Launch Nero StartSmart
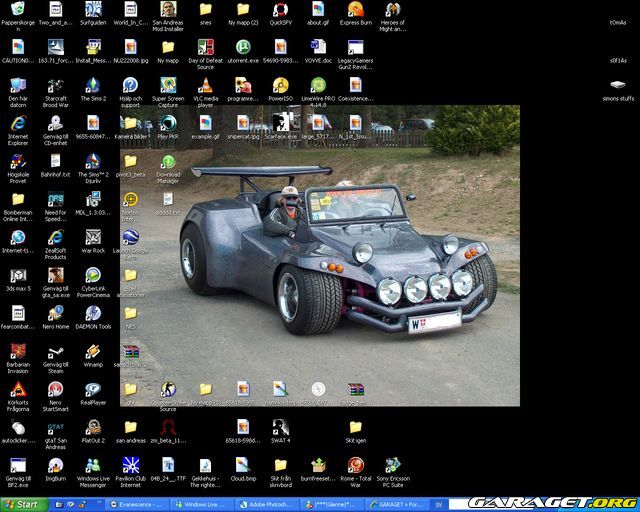This screenshot has width=640, height=512. pyautogui.click(x=55, y=390)
